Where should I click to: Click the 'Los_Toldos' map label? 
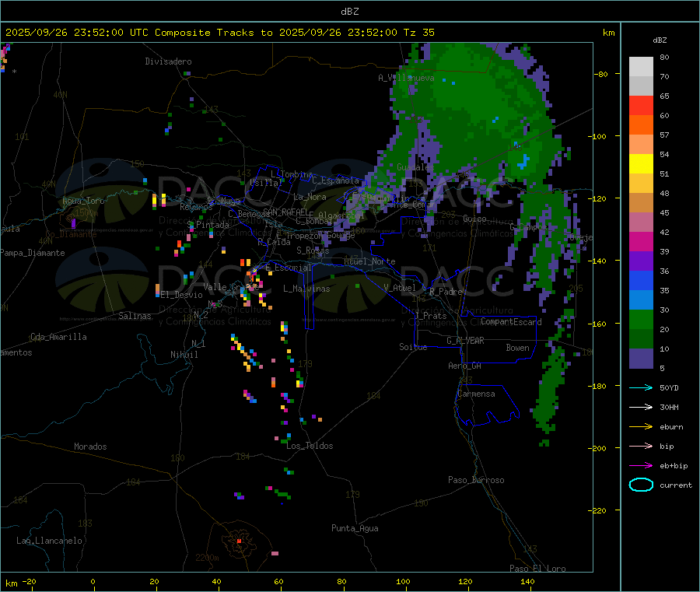[x=310, y=446]
